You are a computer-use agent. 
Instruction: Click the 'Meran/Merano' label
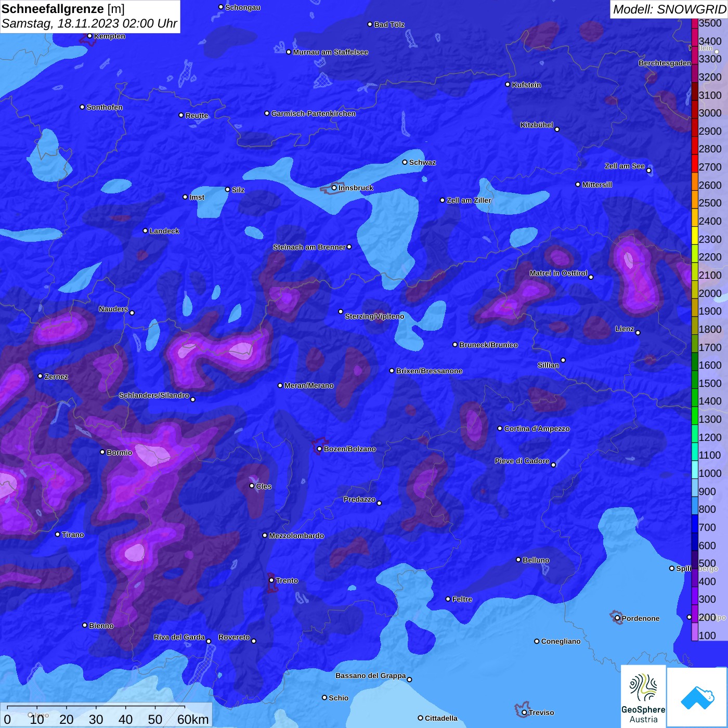point(309,385)
